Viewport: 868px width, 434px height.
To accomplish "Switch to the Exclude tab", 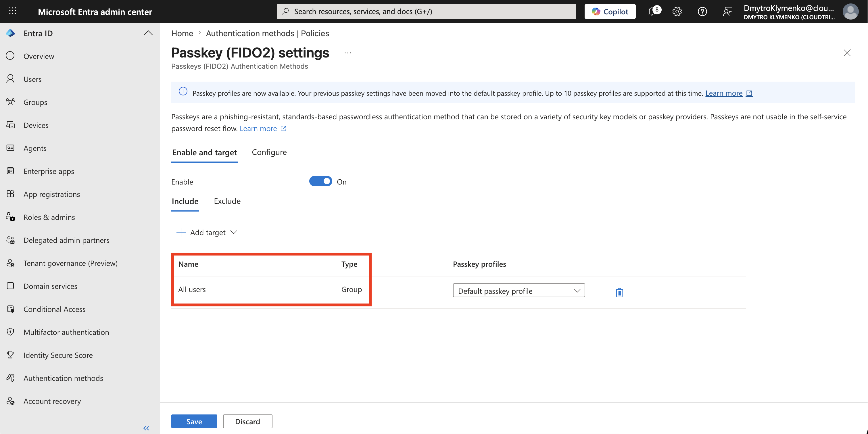I will [x=227, y=201].
